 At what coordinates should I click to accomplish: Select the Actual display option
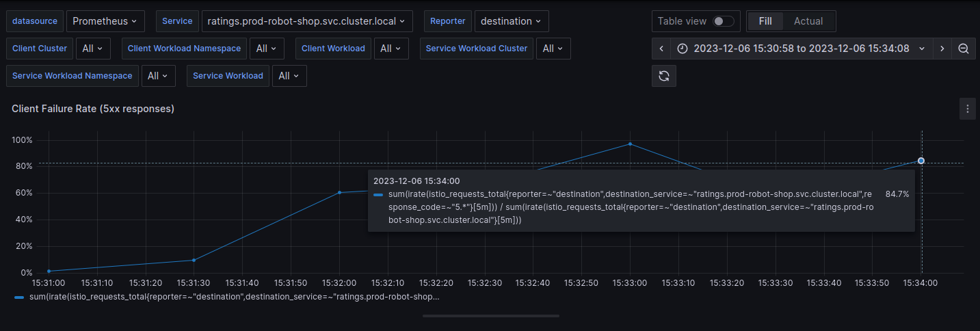(808, 21)
